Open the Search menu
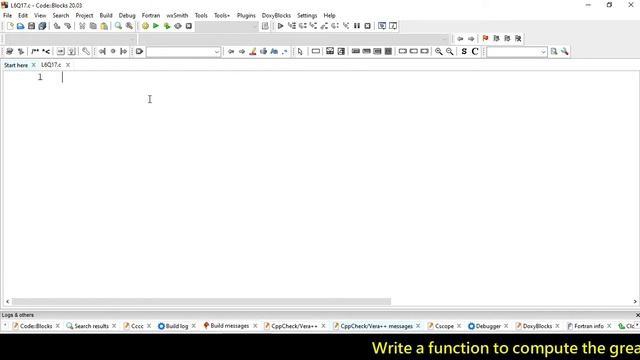Screen dimensions: 640x360 point(61,16)
